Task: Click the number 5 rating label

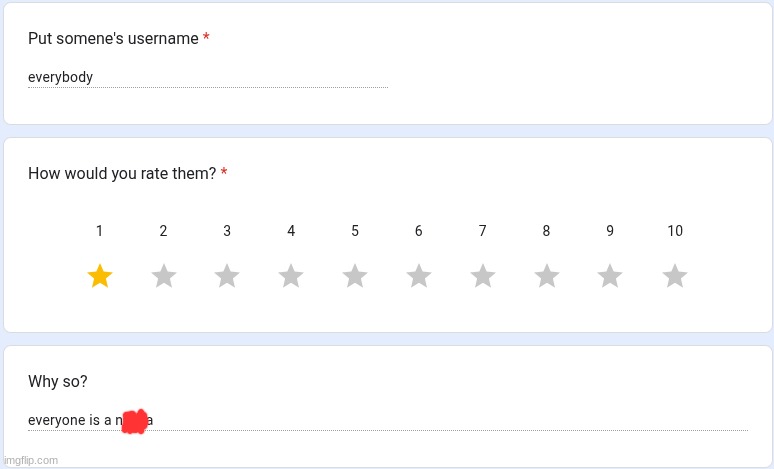Action: [x=355, y=231]
